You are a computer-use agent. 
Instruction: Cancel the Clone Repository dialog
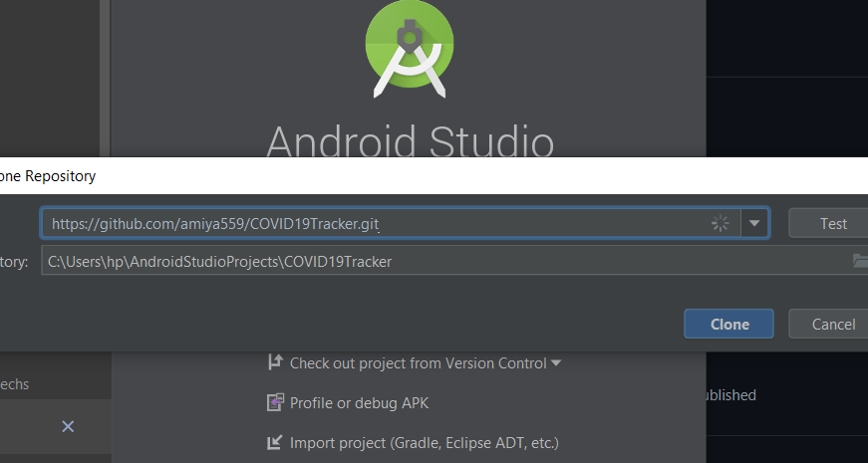[x=832, y=324]
